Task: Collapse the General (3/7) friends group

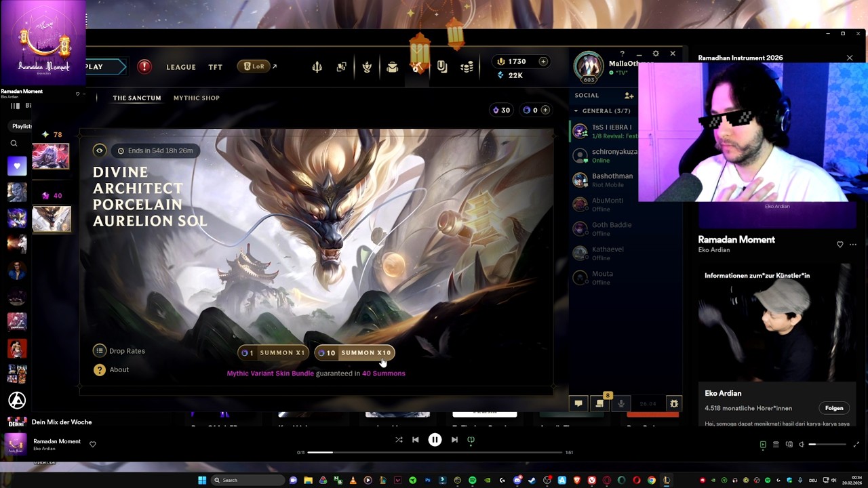Action: (x=603, y=110)
